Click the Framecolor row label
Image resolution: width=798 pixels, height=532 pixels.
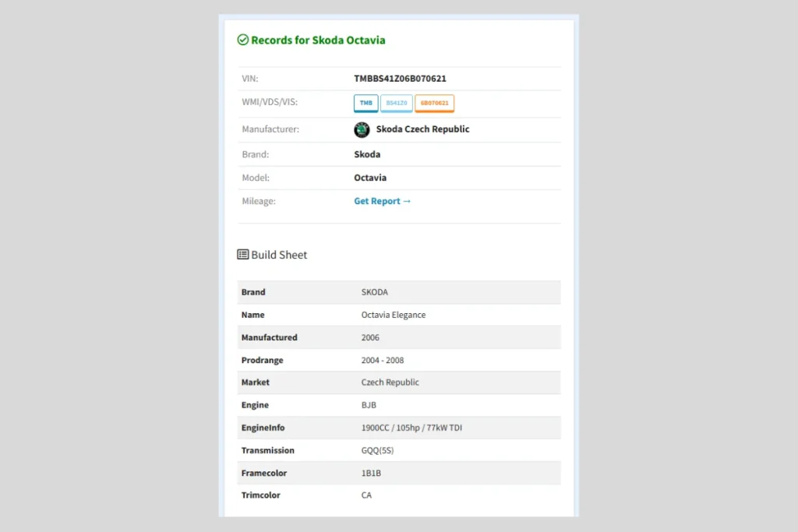click(264, 473)
